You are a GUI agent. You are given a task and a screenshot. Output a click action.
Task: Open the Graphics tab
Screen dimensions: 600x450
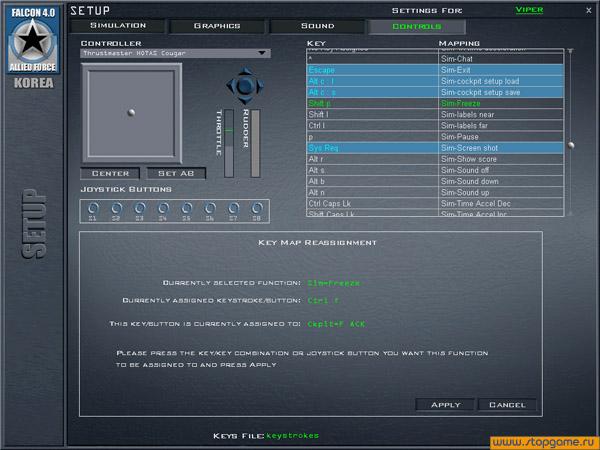(217, 25)
